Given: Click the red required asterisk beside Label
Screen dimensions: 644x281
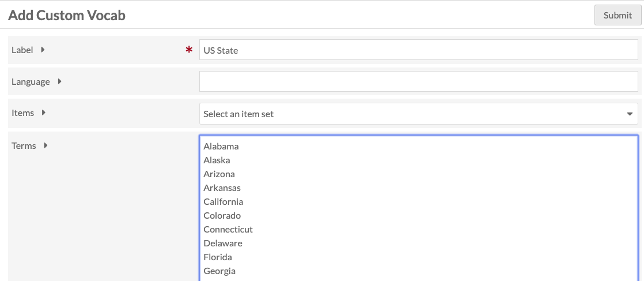Looking at the screenshot, I should 189,51.
